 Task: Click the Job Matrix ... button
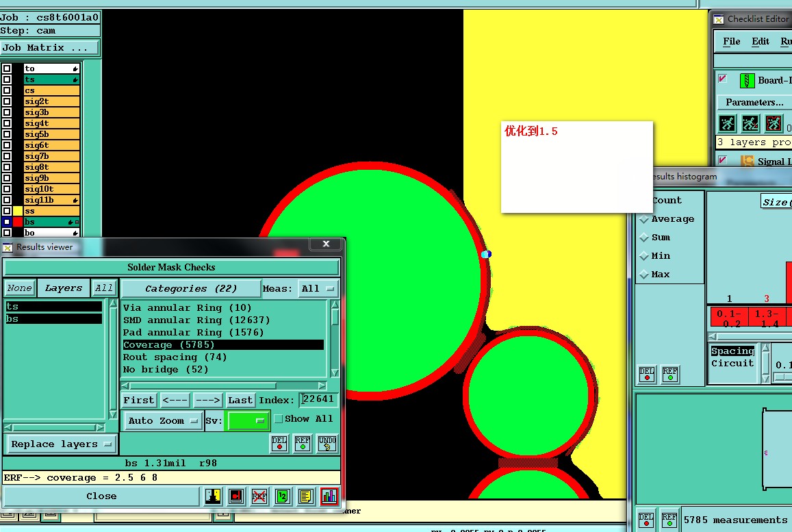pos(50,47)
